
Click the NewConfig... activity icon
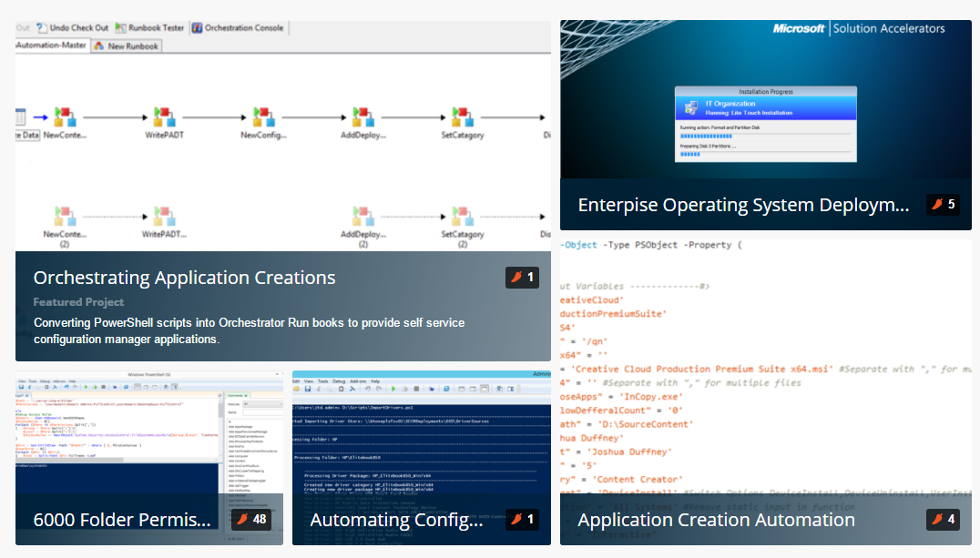tap(264, 117)
